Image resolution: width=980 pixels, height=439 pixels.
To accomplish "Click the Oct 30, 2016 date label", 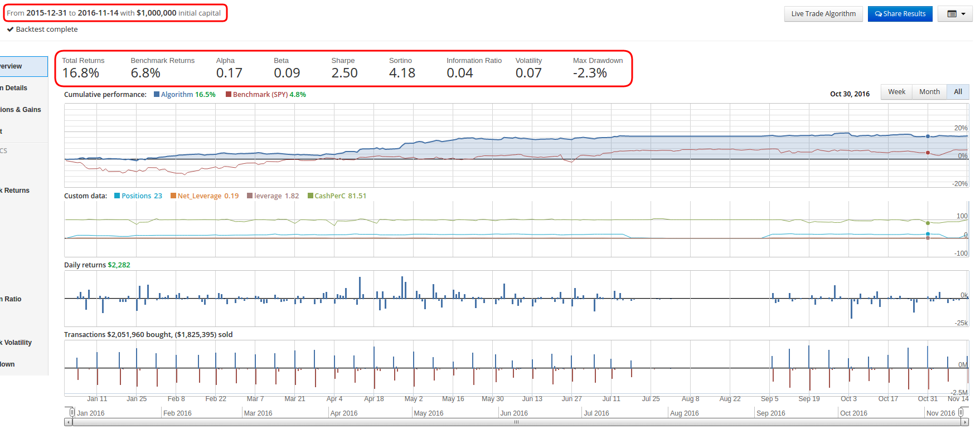I will pos(850,94).
